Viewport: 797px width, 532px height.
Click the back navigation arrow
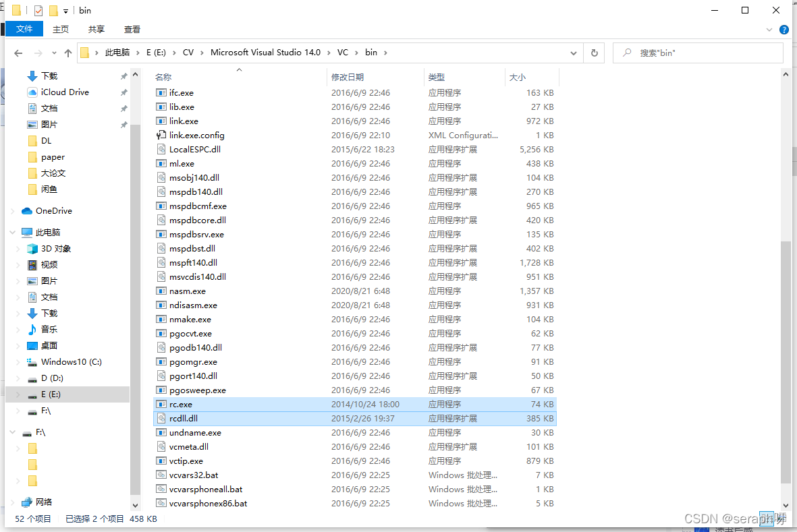18,53
